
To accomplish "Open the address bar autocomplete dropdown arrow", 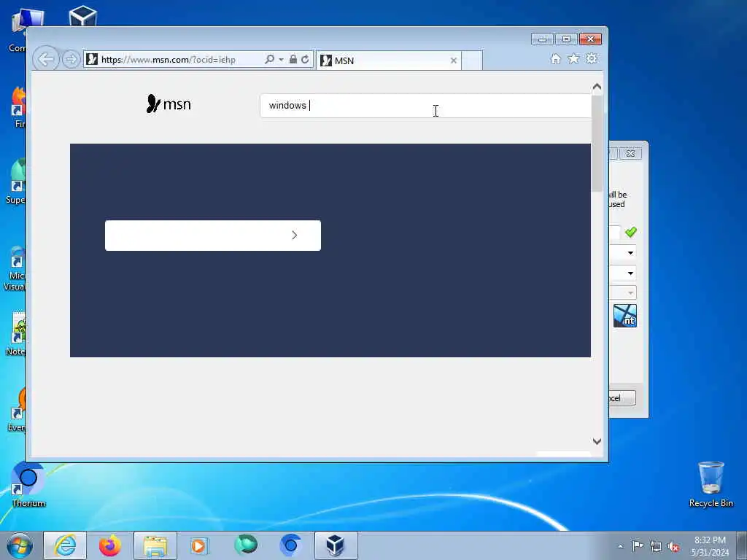I will click(x=281, y=60).
